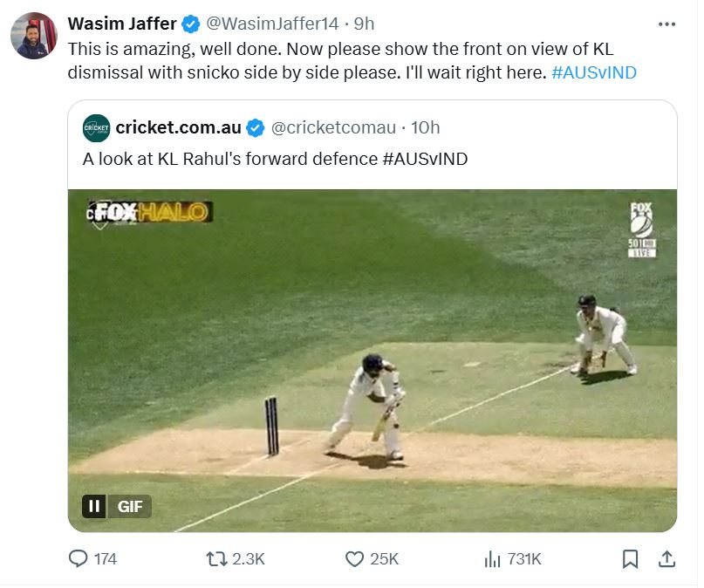Click cricket.com.au's verified badge
This screenshot has width=704, height=588.
[x=255, y=128]
